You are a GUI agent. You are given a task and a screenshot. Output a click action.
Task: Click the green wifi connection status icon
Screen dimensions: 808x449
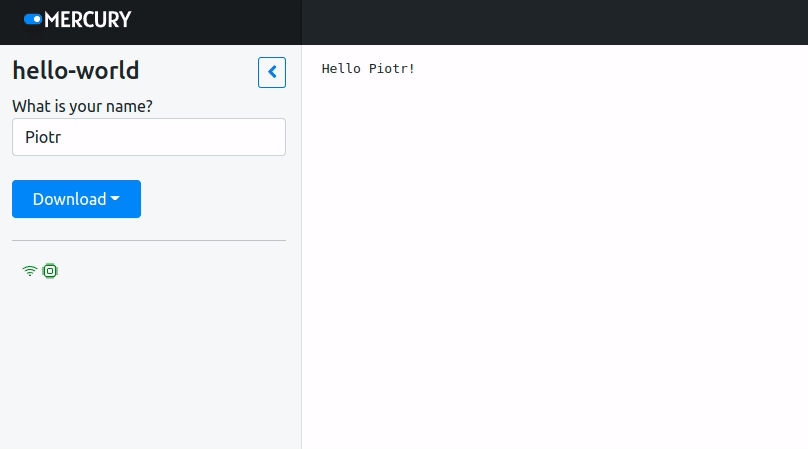[x=30, y=271]
